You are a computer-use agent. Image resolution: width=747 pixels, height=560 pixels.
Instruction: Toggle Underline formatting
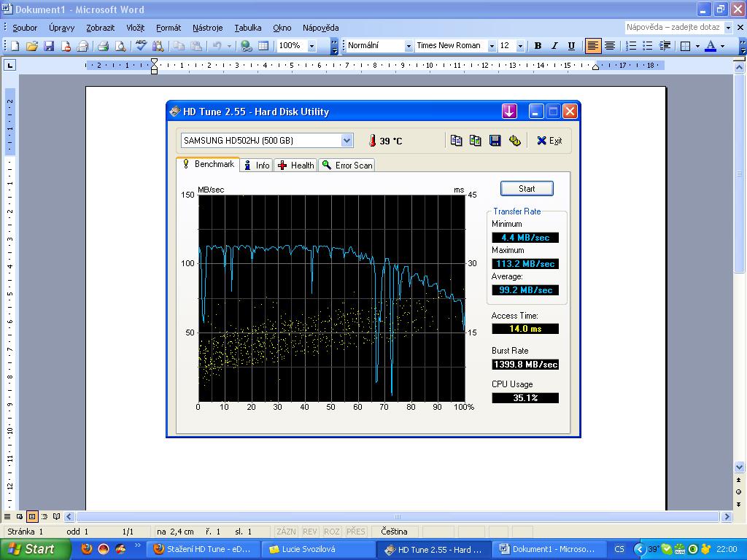(571, 46)
